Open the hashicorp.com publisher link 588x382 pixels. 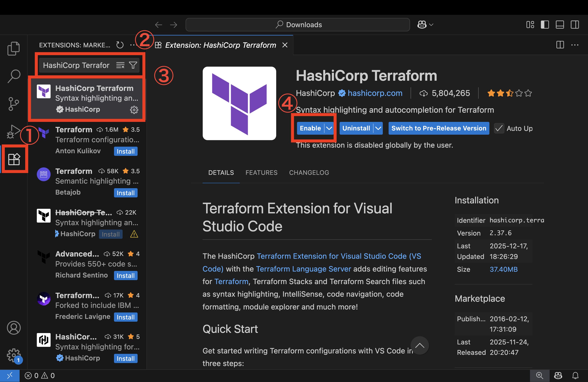coord(375,93)
